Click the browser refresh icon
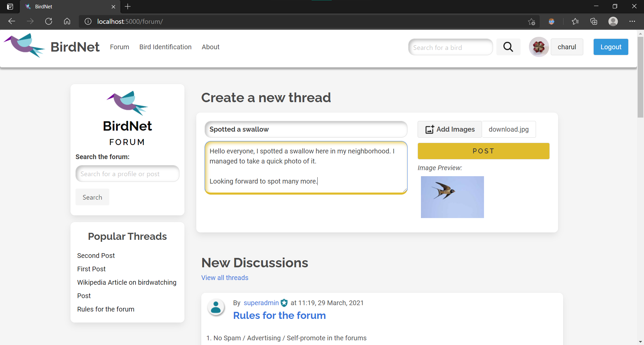This screenshot has height=345, width=644. [x=49, y=21]
